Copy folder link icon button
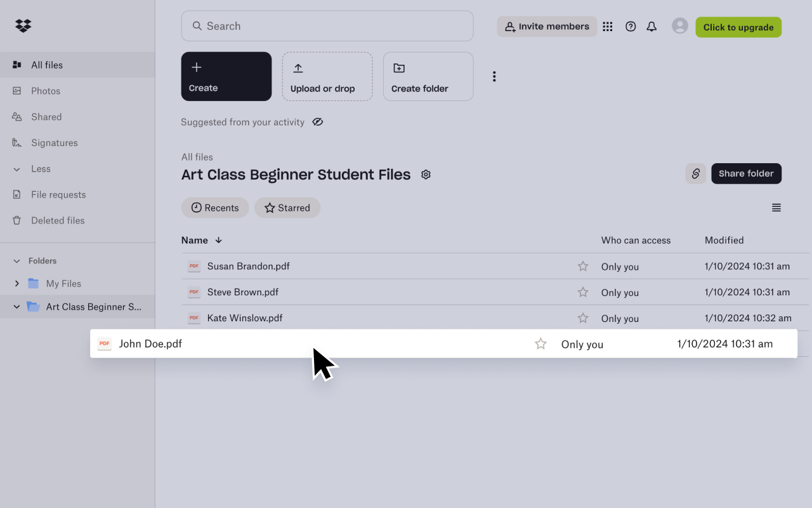Viewport: 812px width, 508px height. pos(696,173)
